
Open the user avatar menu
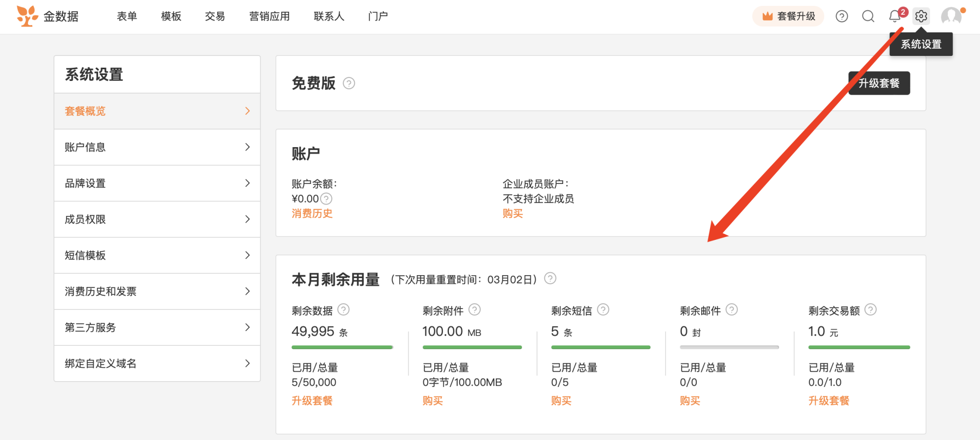click(951, 16)
